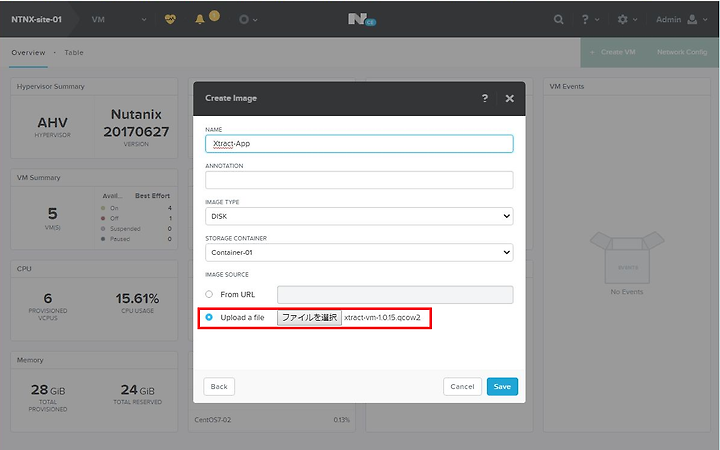Click the 6 provisioned vCPUs value
The height and width of the screenshot is (450, 720).
click(x=48, y=298)
